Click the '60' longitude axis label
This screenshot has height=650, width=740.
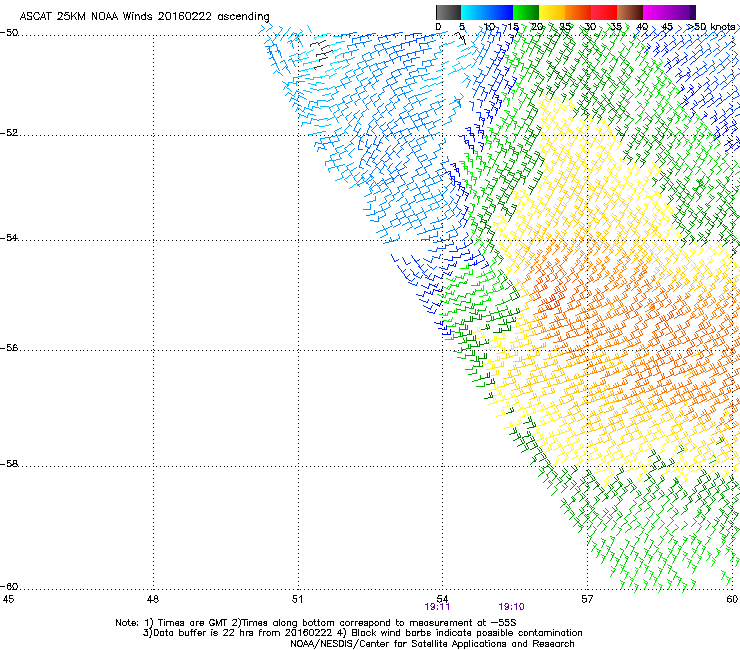coord(732,599)
